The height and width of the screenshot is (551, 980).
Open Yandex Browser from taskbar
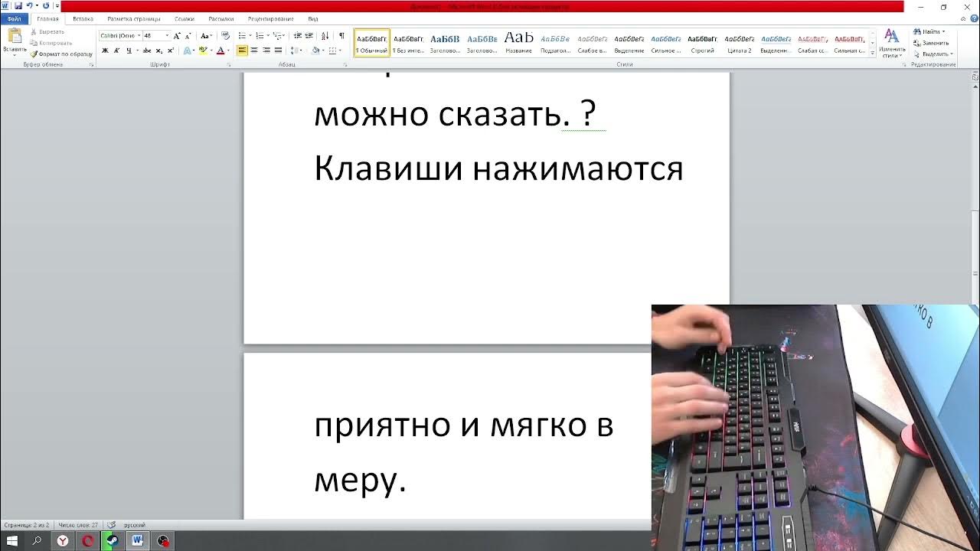pos(62,541)
